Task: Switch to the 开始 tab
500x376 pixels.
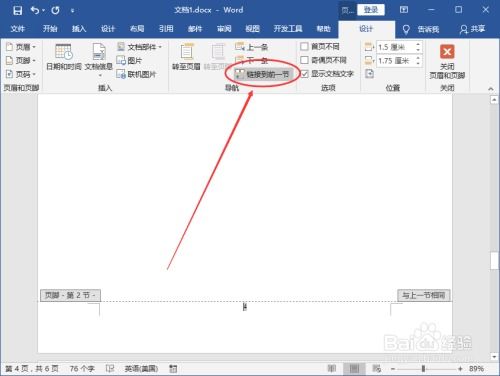Action: coord(50,29)
